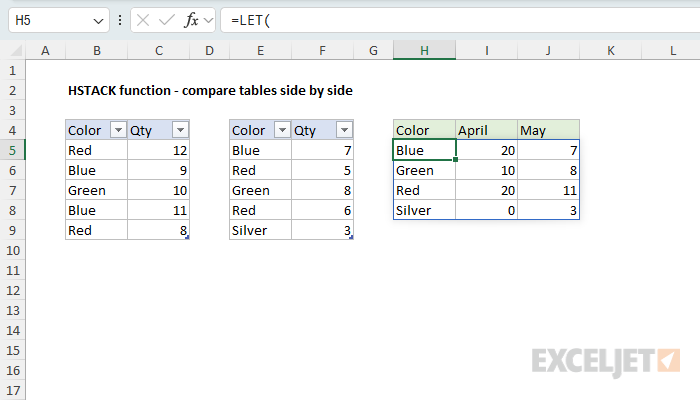Select row 1 header
The image size is (700, 400).
12,70
